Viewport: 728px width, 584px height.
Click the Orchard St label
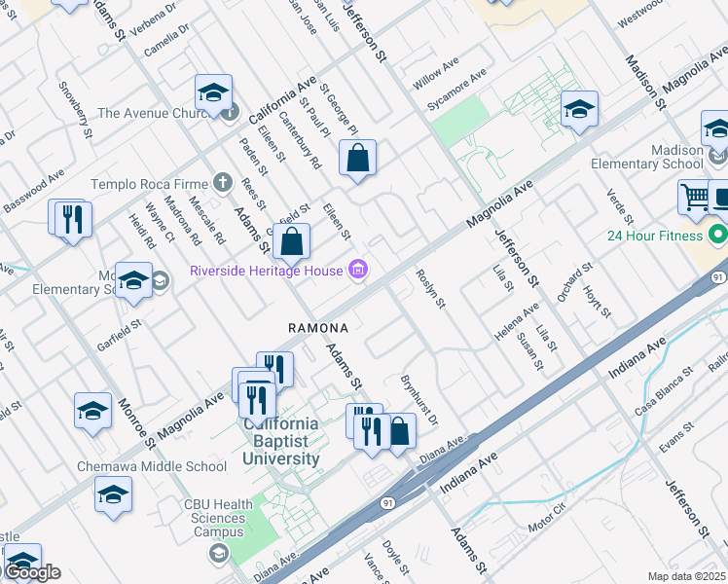point(575,282)
